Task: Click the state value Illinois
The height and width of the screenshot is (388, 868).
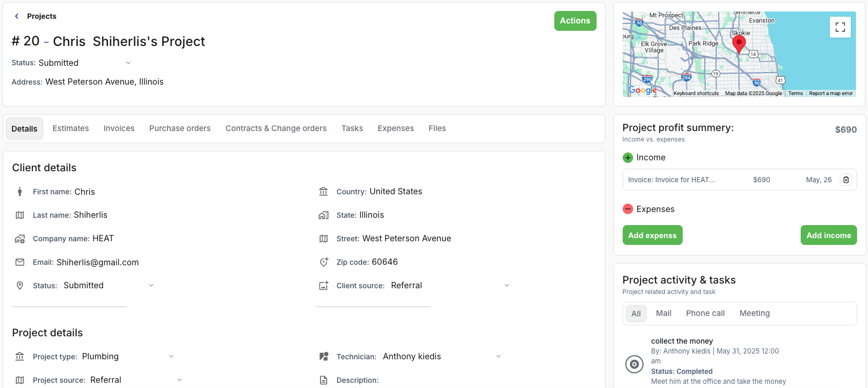Action: (372, 215)
